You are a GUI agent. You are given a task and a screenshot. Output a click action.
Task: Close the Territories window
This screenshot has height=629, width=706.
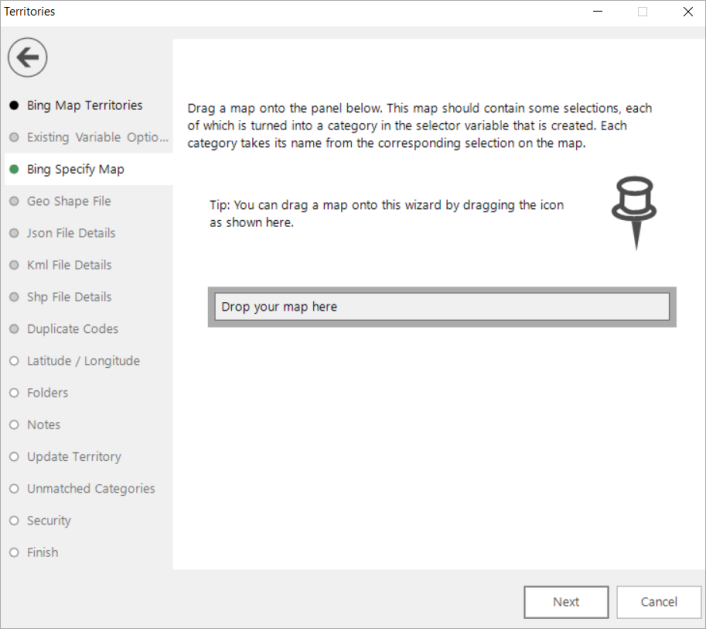coord(688,12)
